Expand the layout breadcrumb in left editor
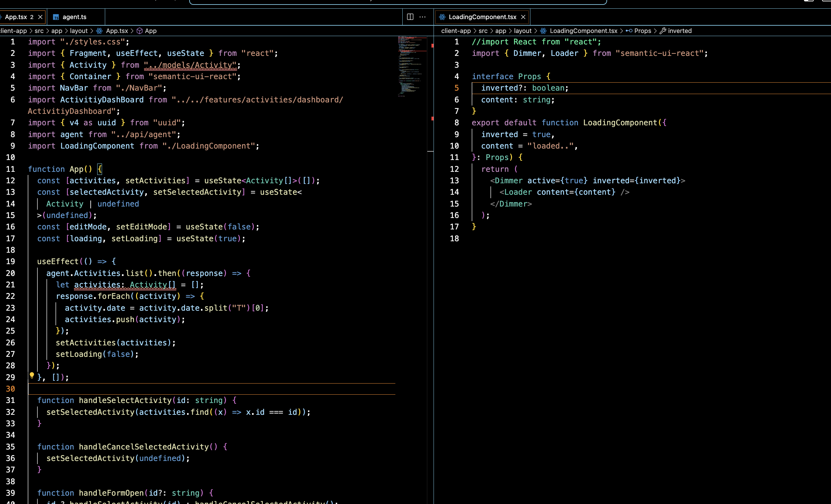Screen dimensions: 831x504 [x=79, y=31]
